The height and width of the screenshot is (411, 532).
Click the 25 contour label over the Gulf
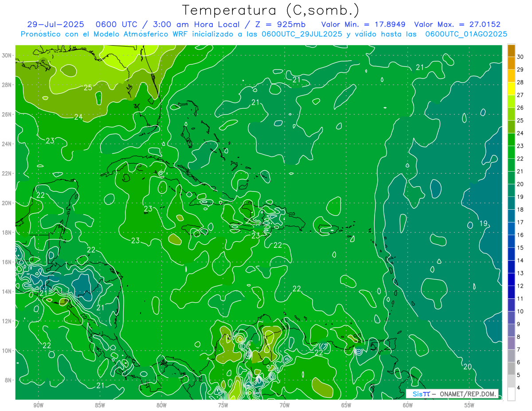(88, 87)
